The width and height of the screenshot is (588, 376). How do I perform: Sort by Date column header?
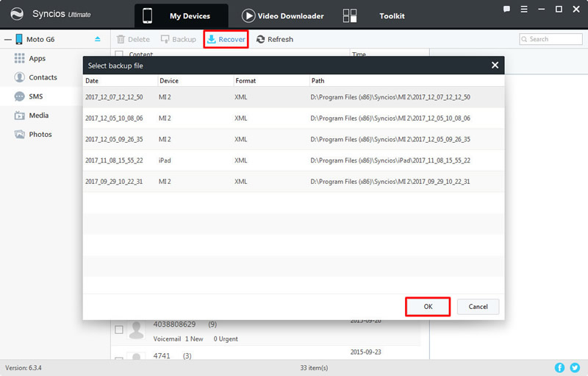[121, 81]
